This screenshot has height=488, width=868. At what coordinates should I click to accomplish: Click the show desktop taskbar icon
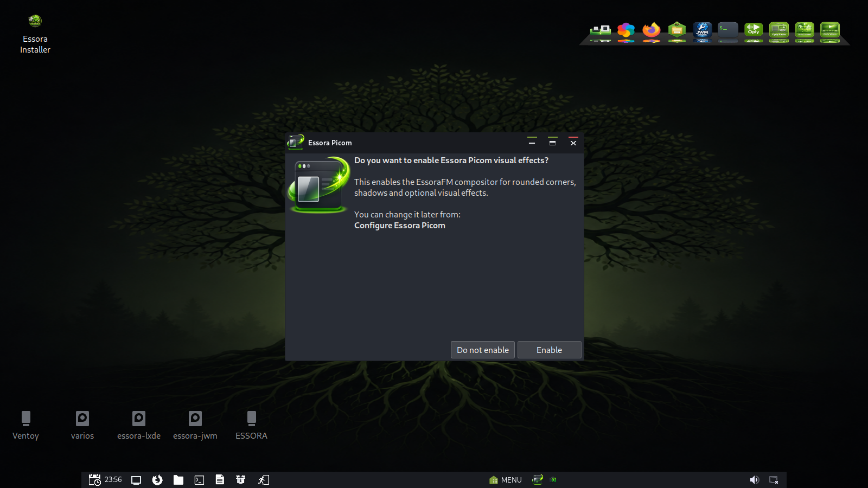[136, 480]
